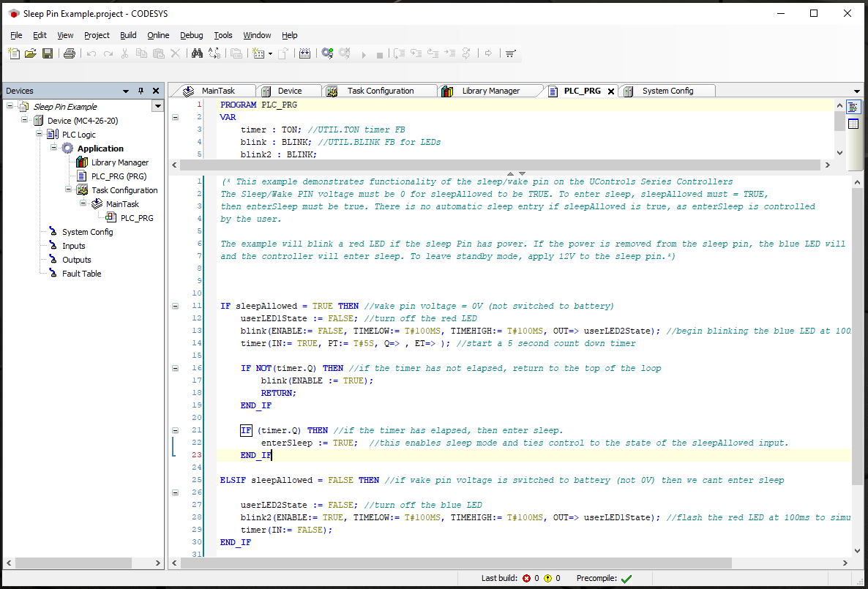Pin the Devices panel with auto-hide
868x589 pixels.
pos(141,91)
